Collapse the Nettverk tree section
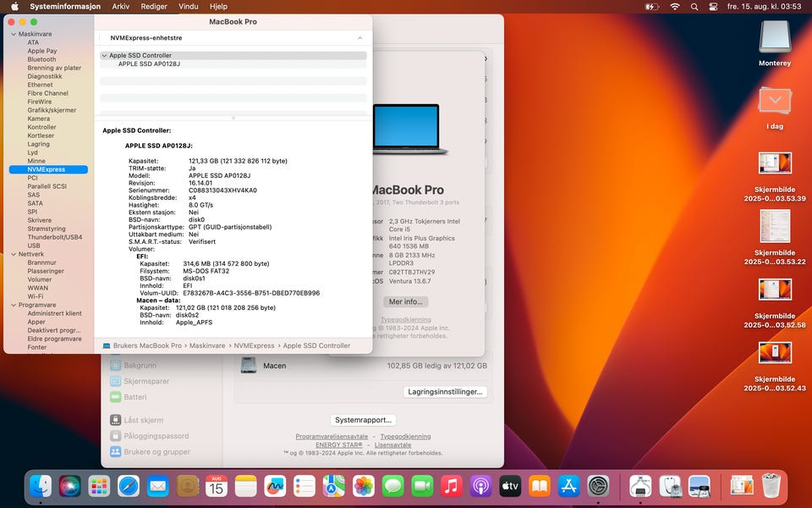Viewport: 812px width, 508px height. click(13, 254)
